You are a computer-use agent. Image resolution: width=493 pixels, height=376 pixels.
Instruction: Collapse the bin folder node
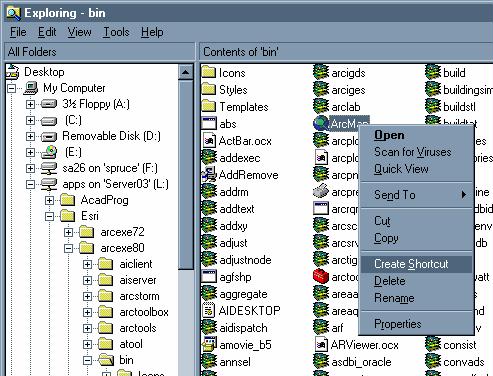point(87,360)
